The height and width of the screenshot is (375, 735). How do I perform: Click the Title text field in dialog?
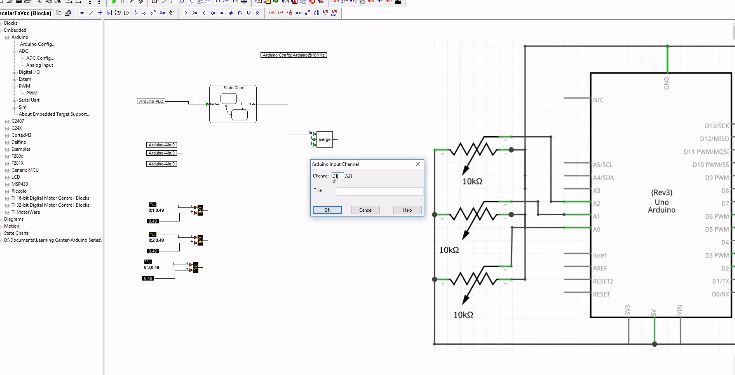379,191
